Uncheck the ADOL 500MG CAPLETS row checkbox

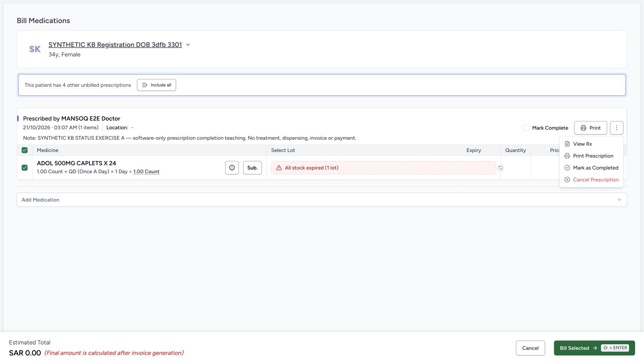pyautogui.click(x=25, y=168)
